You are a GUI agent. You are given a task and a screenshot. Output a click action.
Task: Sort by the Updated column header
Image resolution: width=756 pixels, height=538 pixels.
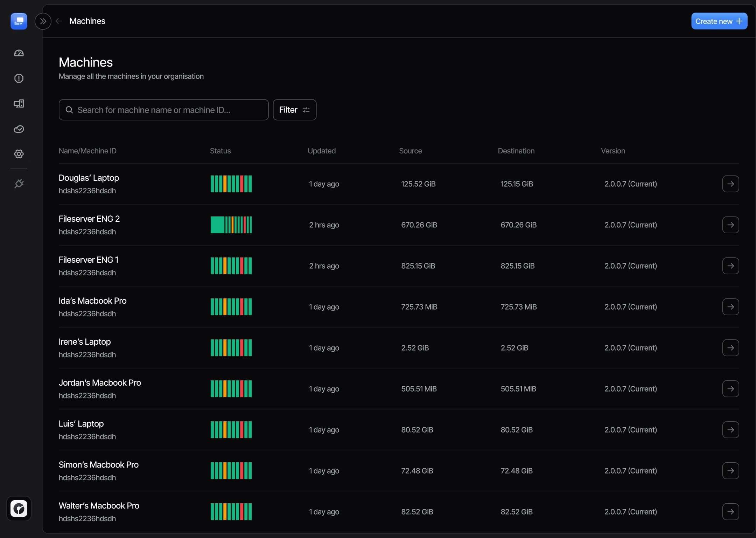[x=322, y=151]
